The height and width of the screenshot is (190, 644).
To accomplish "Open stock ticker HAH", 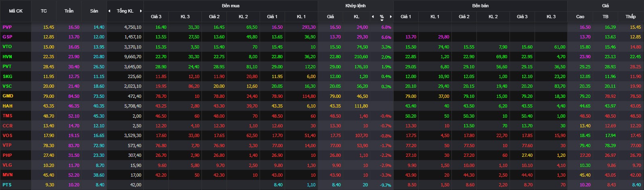I will [x=7, y=106].
